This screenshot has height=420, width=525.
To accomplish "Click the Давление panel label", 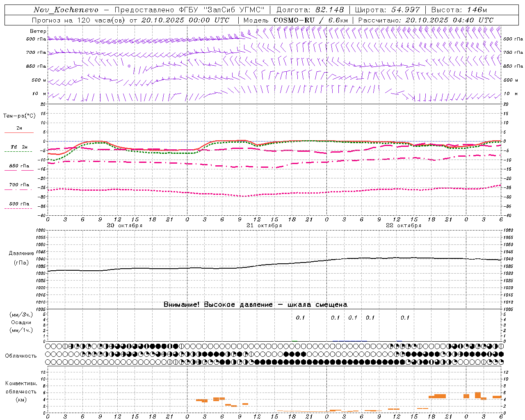I will (21, 253).
